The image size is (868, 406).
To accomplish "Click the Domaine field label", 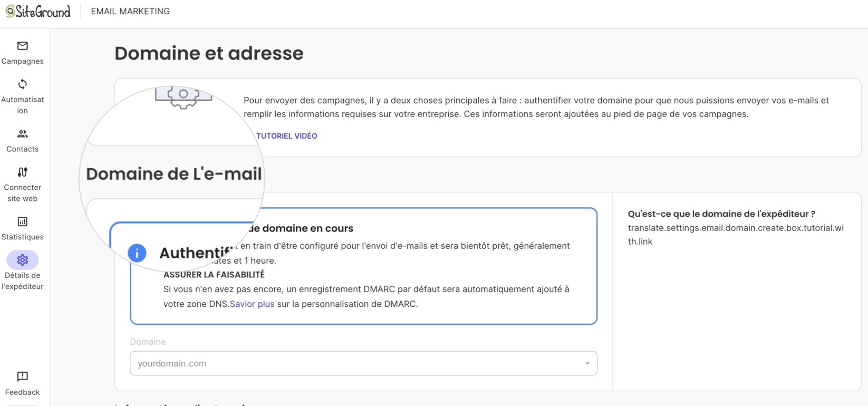I will [148, 342].
